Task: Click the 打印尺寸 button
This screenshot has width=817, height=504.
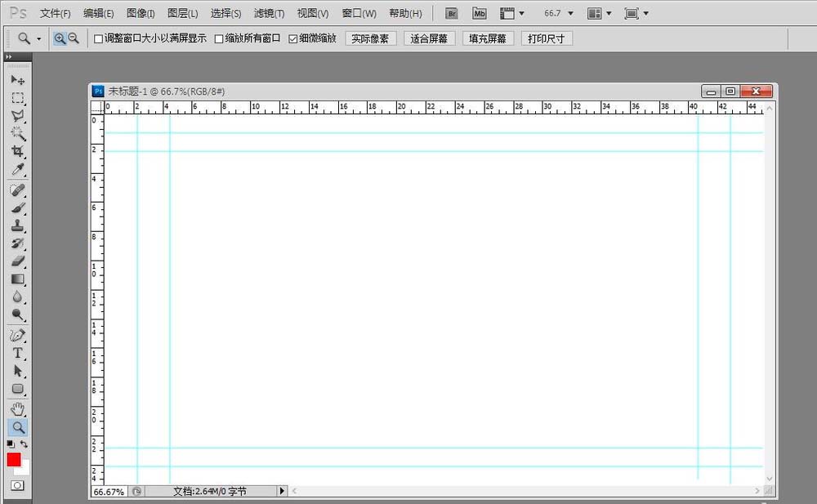Action: (546, 38)
